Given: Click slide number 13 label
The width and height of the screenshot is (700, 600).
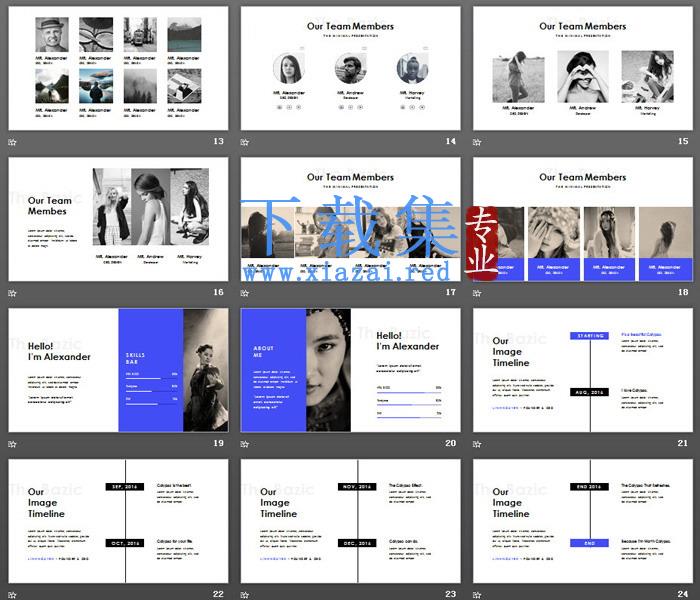Looking at the screenshot, I should coord(218,141).
